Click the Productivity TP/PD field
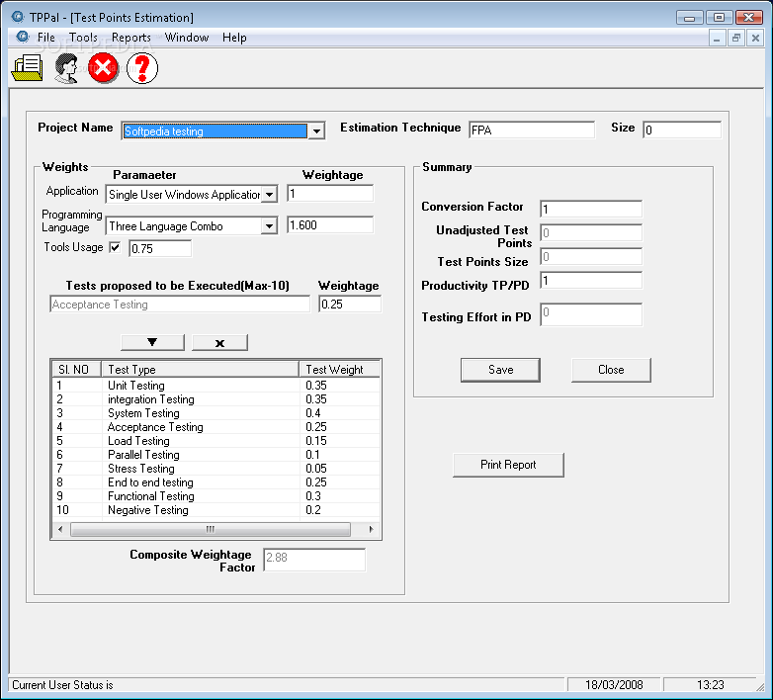Screen dimensions: 773x700 click(x=591, y=280)
